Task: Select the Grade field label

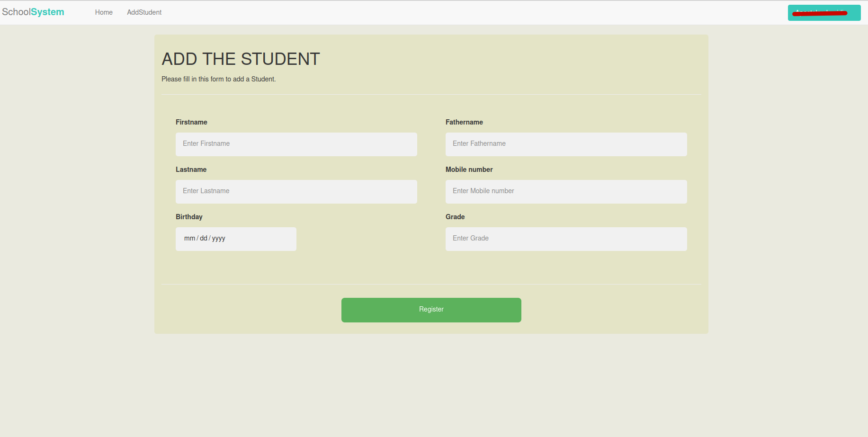Action: pos(455,217)
